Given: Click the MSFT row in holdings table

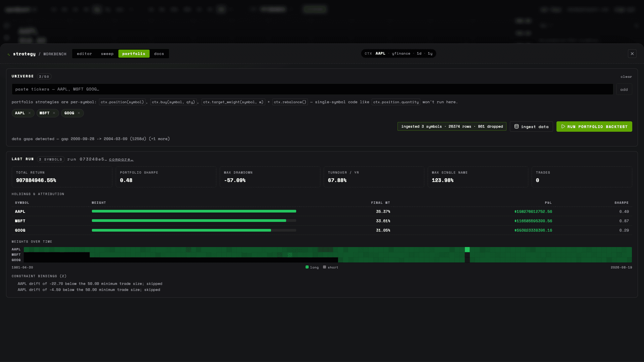Looking at the screenshot, I should tap(322, 221).
